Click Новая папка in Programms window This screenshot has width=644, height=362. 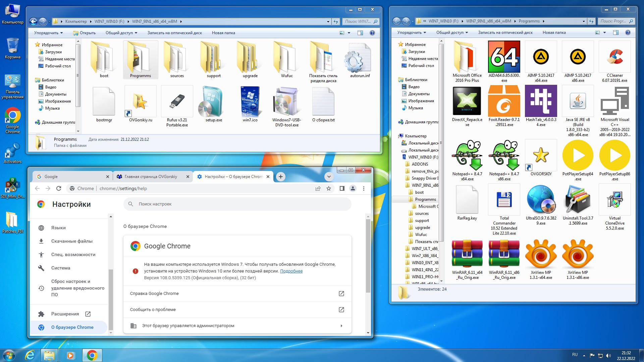(554, 33)
